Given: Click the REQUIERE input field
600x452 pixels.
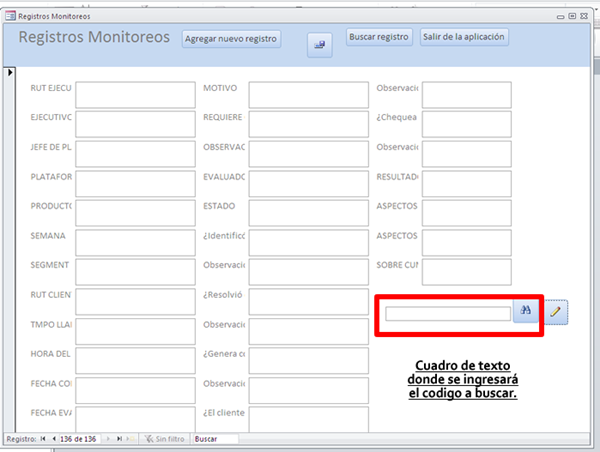Looking at the screenshot, I should click(x=309, y=124).
